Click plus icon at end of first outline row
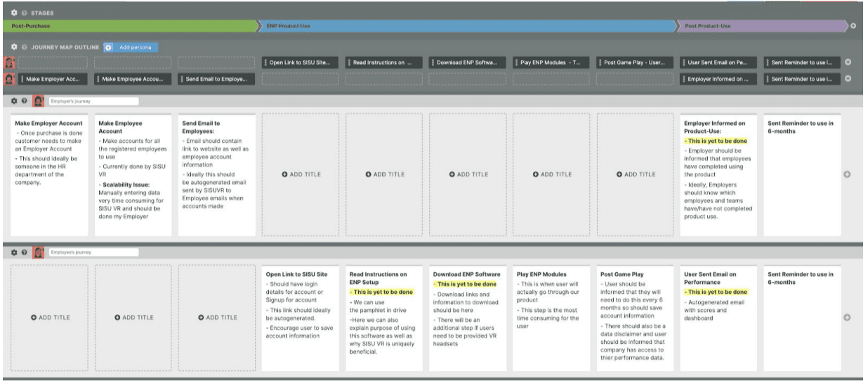The image size is (868, 381). coord(848,63)
